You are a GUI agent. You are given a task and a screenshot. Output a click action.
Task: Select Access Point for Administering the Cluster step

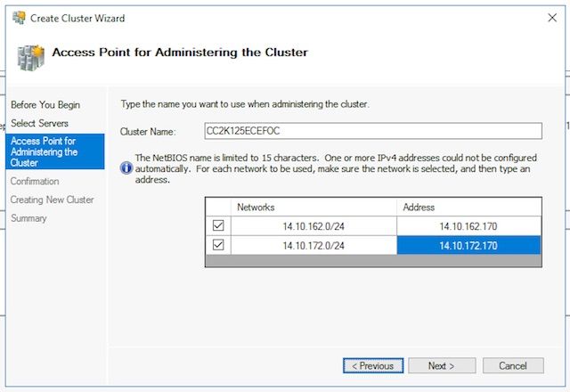pyautogui.click(x=55, y=151)
